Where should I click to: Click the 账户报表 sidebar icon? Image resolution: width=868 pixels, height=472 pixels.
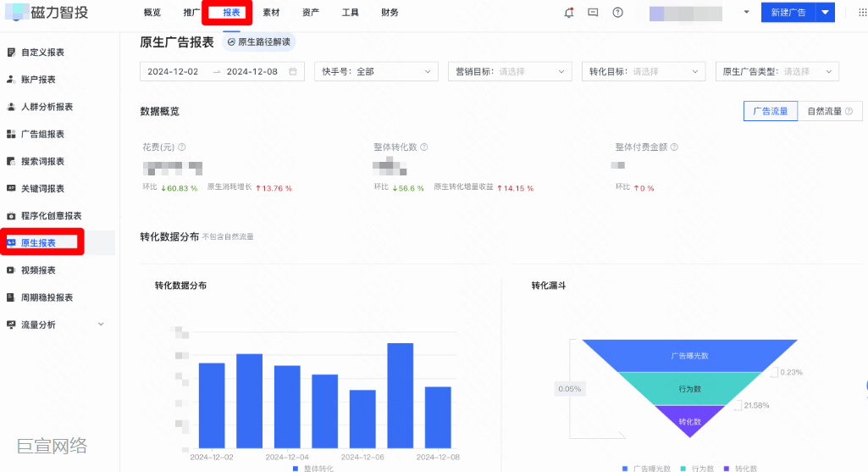pyautogui.click(x=11, y=79)
